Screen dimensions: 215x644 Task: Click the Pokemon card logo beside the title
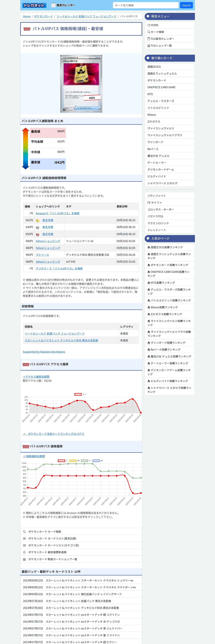point(27,29)
